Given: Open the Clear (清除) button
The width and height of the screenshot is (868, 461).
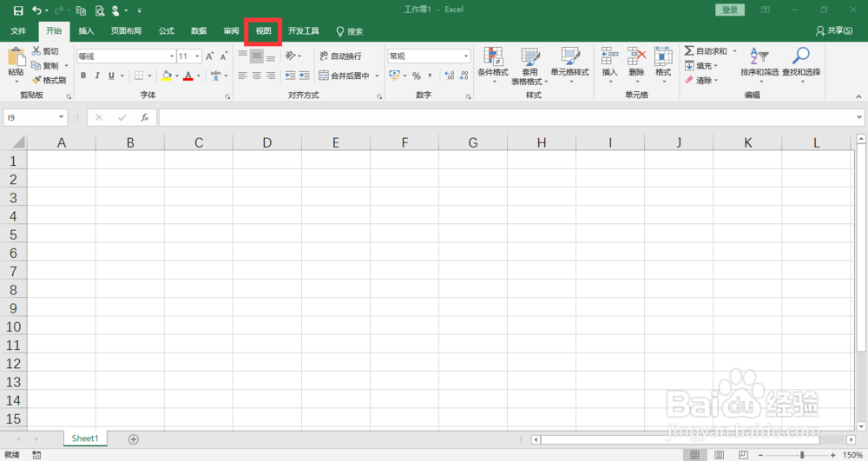Looking at the screenshot, I should click(x=701, y=80).
